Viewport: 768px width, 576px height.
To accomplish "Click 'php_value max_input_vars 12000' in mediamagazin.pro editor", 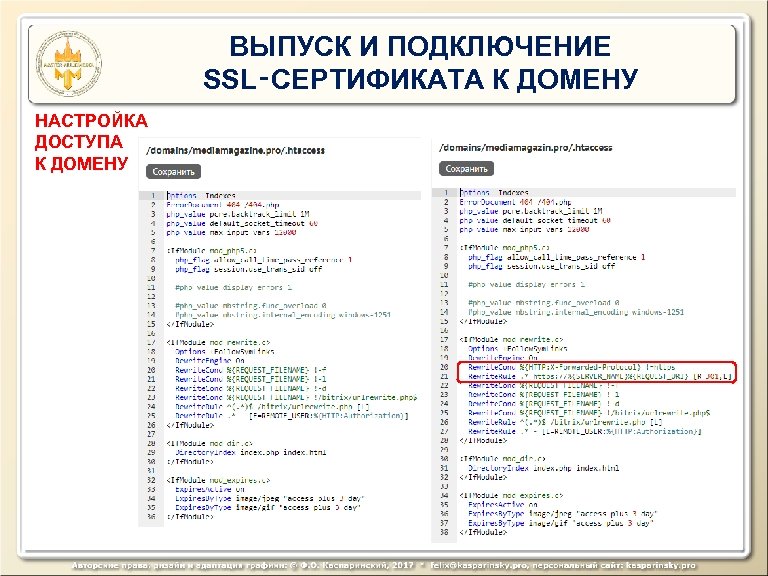I will click(x=524, y=229).
